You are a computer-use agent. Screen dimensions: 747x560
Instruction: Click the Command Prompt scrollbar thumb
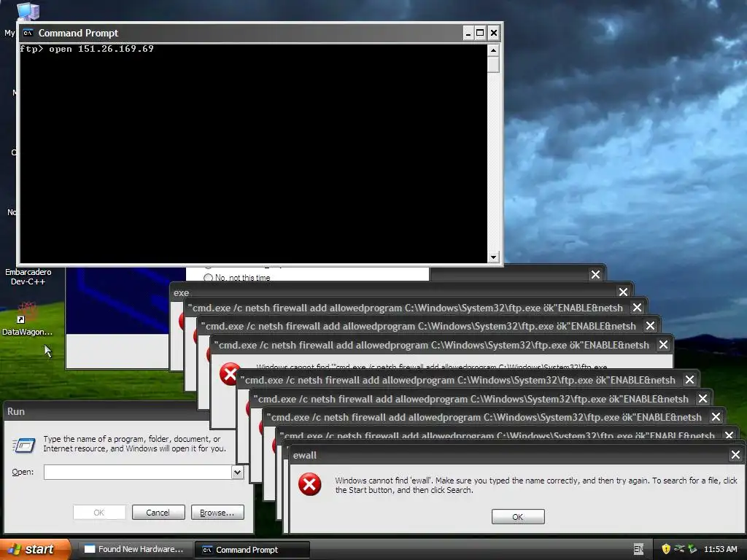(494, 64)
